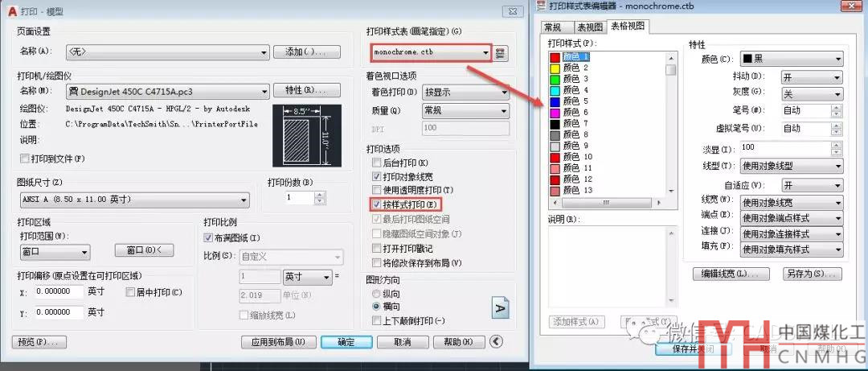Select 颜色 11 plot style row

point(571,168)
